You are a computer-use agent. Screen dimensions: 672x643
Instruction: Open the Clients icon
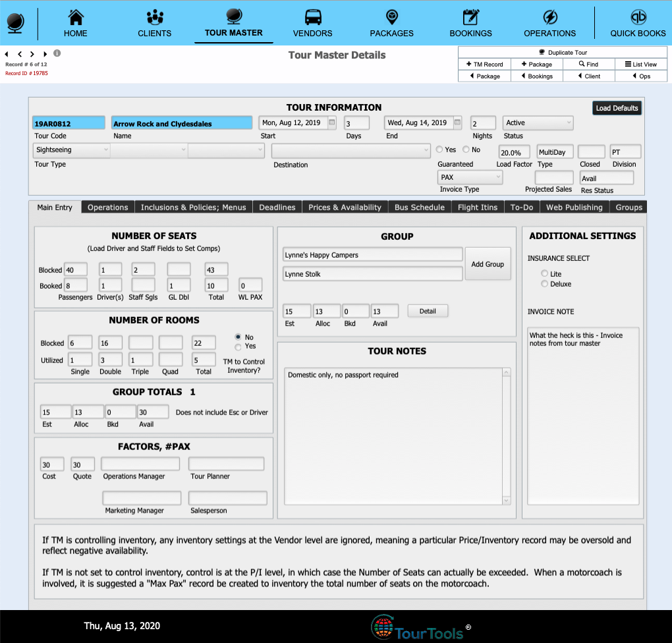[x=155, y=17]
